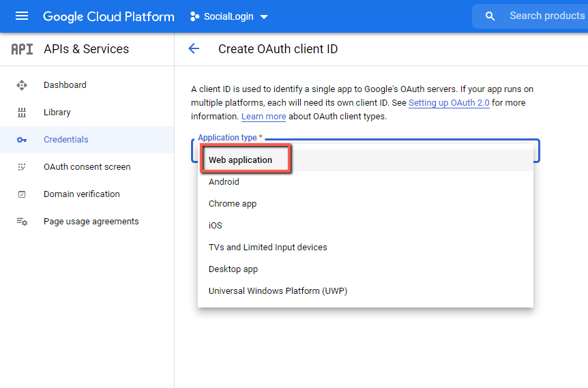Click the Domain verification checkbox icon
This screenshot has height=388, width=588.
pyautogui.click(x=22, y=194)
